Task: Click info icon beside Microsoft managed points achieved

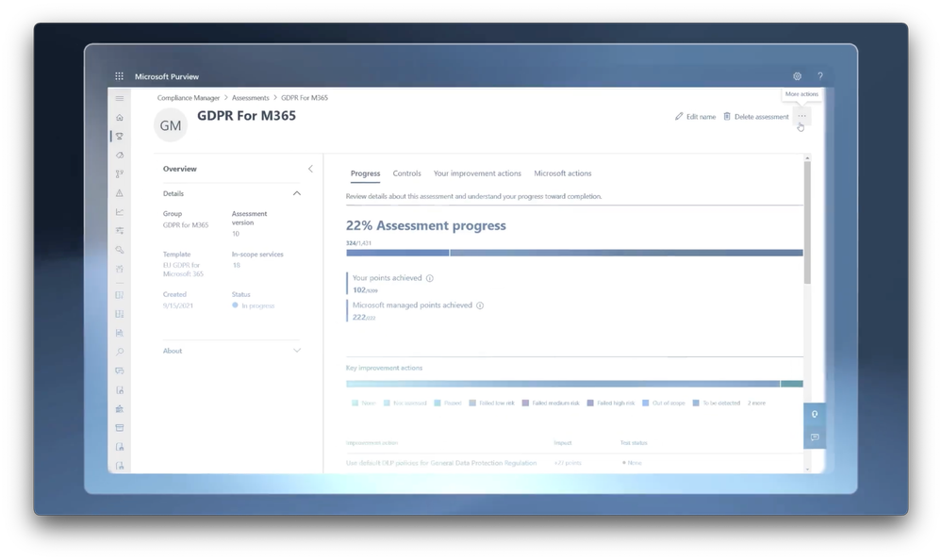Action: pos(480,305)
